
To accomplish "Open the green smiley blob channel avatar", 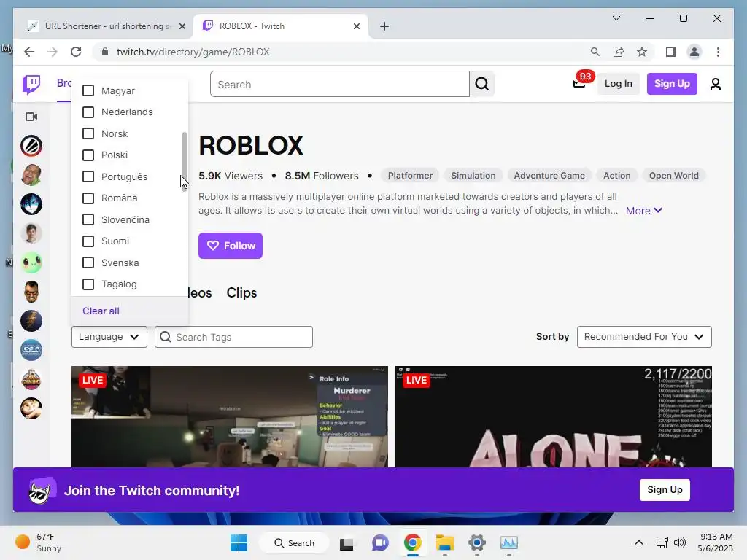I will click(x=31, y=262).
